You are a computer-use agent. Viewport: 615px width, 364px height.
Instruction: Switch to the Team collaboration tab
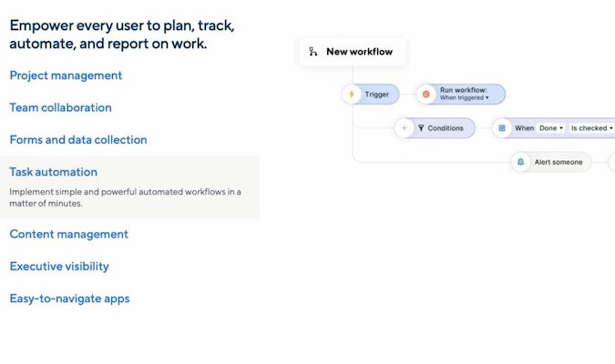(60, 107)
